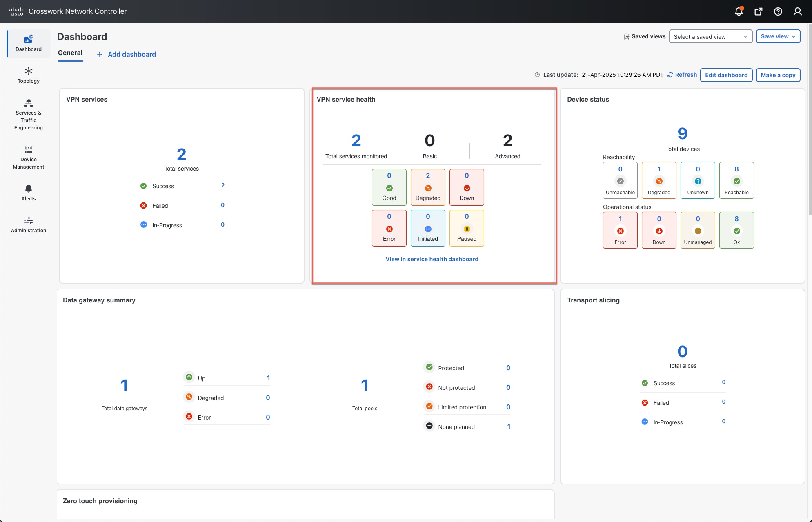Click the Paused health status tile
The width and height of the screenshot is (812, 522).
pyautogui.click(x=467, y=228)
